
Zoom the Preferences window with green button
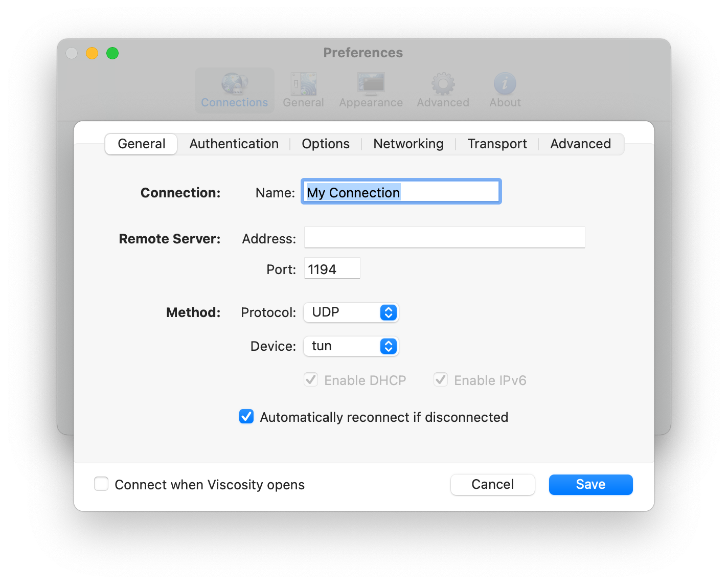click(112, 53)
